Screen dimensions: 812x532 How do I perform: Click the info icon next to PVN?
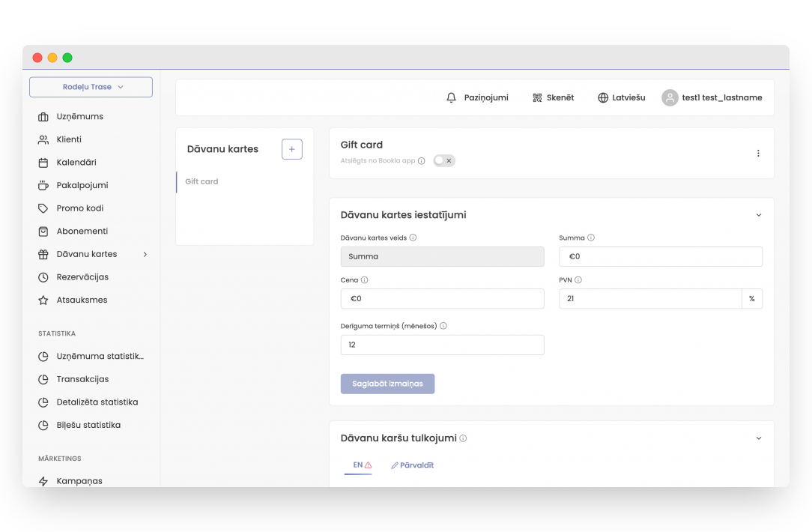(578, 280)
